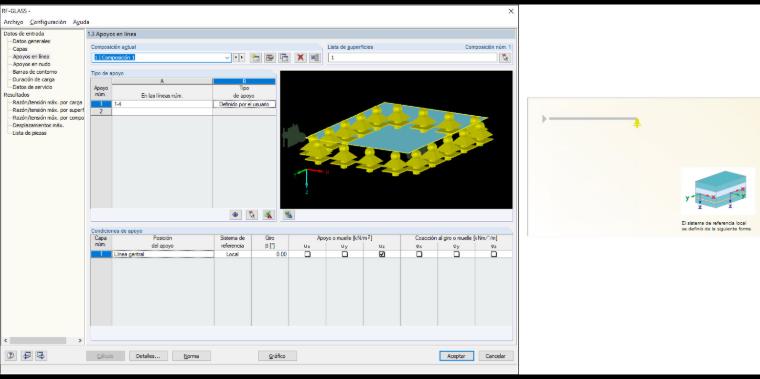Click the 3D glass model preview
Image resolution: width=760 pixels, height=379 pixels.
coord(396,140)
